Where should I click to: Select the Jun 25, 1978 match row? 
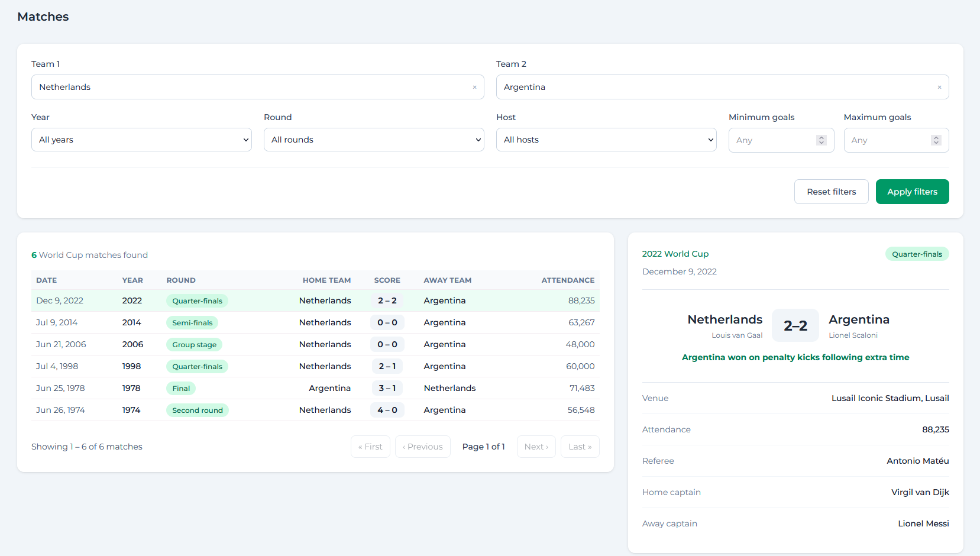click(x=315, y=388)
